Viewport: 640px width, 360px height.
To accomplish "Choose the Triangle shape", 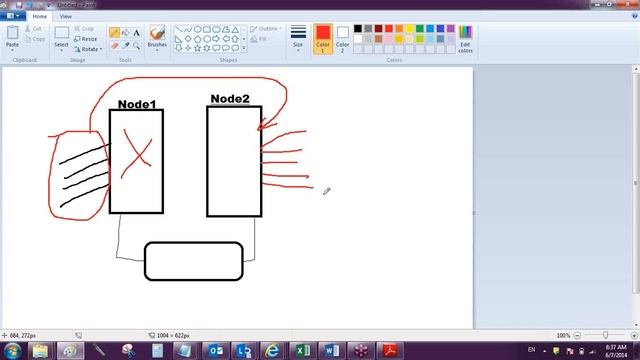I will [x=235, y=29].
